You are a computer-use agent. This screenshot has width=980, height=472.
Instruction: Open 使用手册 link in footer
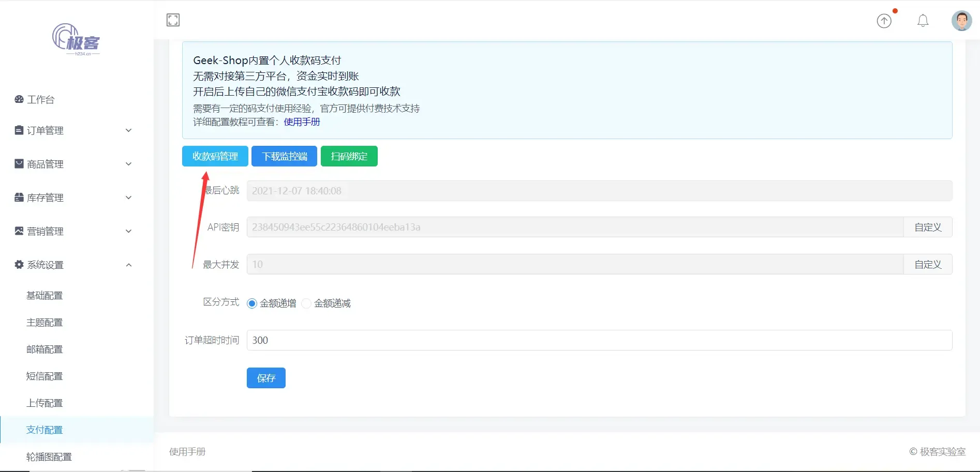point(187,452)
